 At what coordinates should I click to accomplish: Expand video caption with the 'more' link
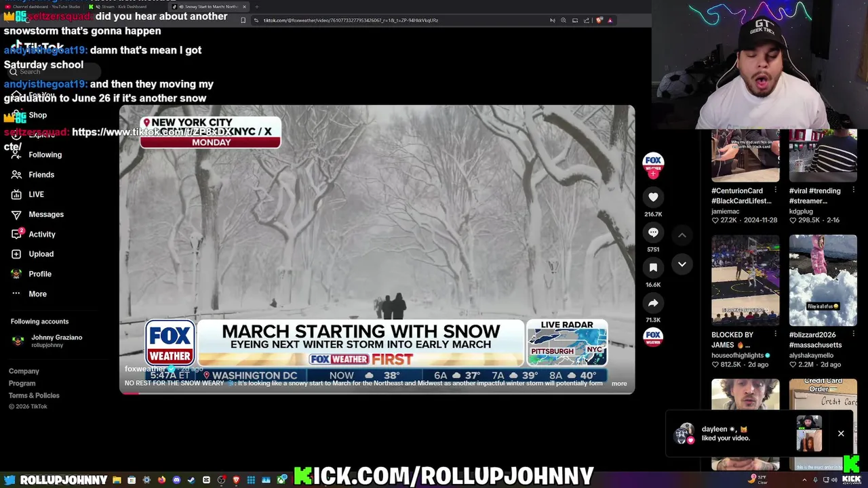[619, 384]
